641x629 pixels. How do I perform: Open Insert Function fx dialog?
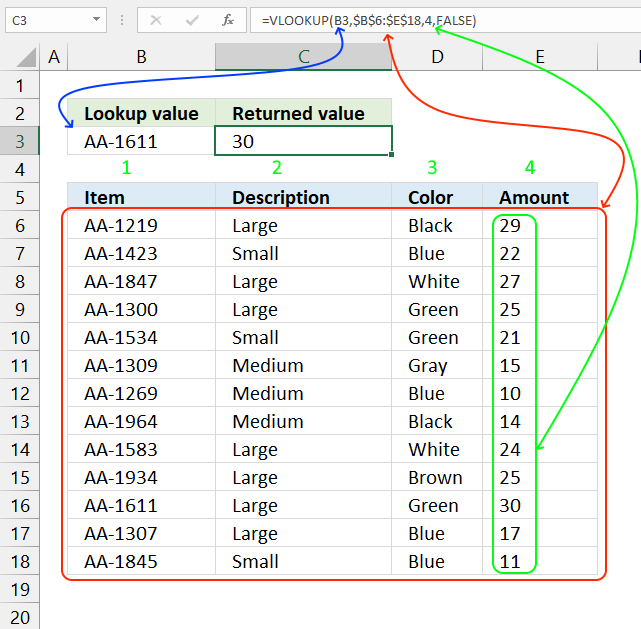[x=228, y=20]
